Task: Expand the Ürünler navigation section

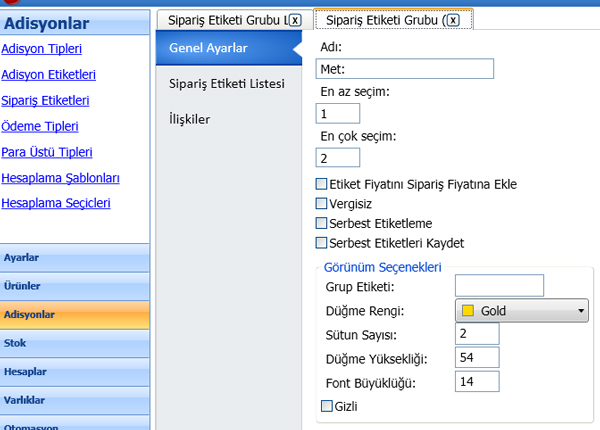Action: pos(75,285)
